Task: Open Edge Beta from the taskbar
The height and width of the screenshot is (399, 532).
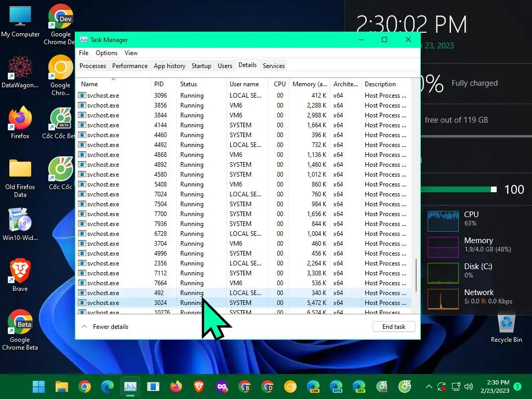Action: click(x=336, y=386)
